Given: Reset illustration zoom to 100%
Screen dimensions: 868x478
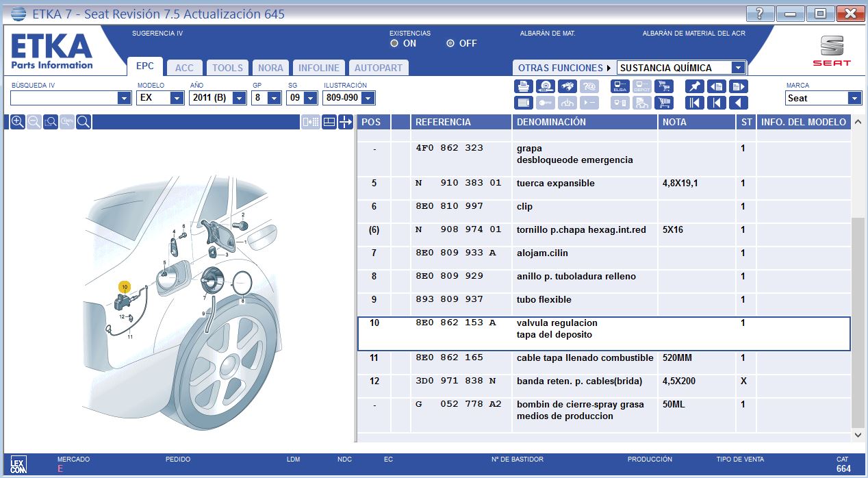Looking at the screenshot, I should coord(67,122).
